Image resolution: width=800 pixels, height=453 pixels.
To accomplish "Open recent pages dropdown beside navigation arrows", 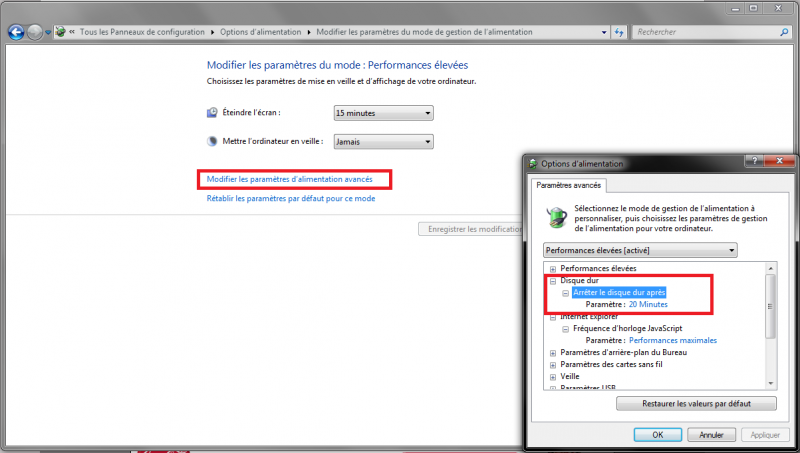I will tap(48, 32).
